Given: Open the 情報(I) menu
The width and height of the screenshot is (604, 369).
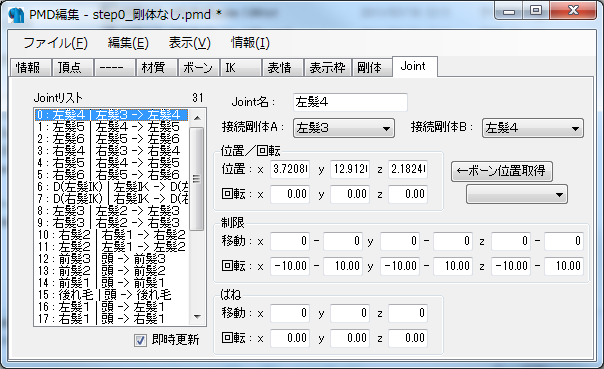Looking at the screenshot, I should point(250,43).
